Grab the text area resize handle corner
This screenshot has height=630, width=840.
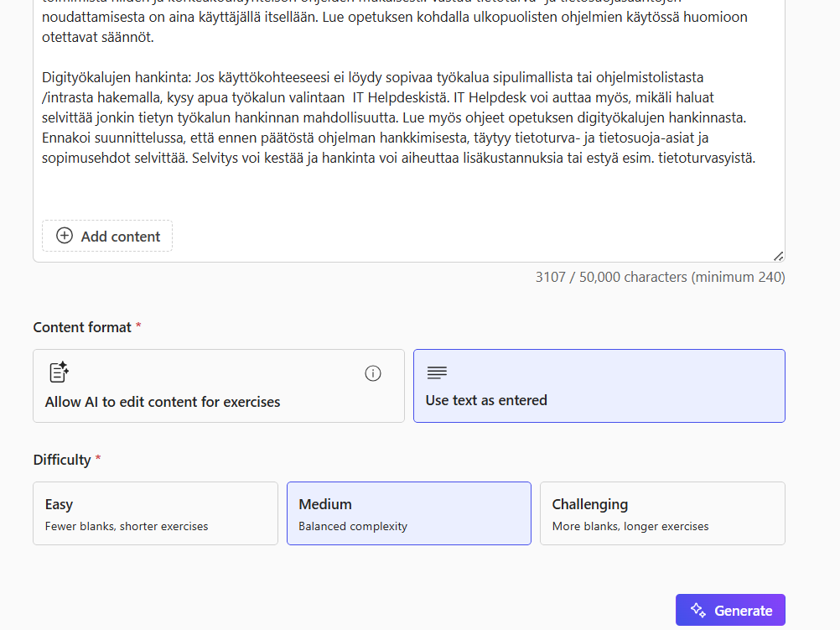tap(778, 256)
